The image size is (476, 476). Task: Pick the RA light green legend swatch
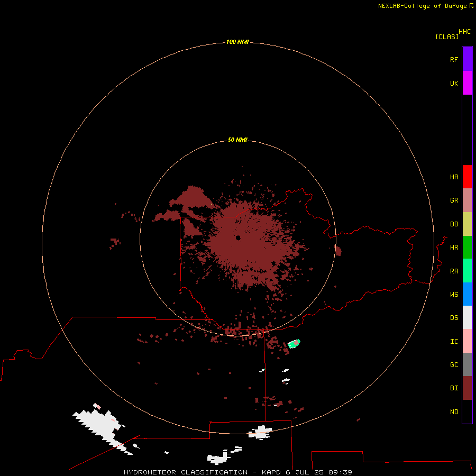click(x=467, y=271)
